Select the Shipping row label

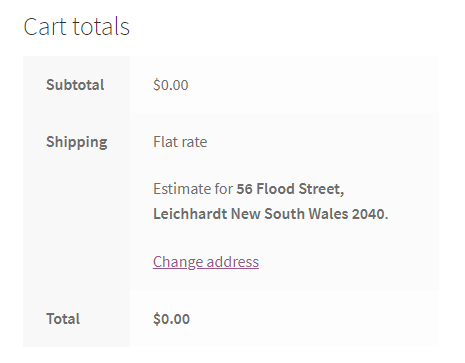tap(77, 142)
